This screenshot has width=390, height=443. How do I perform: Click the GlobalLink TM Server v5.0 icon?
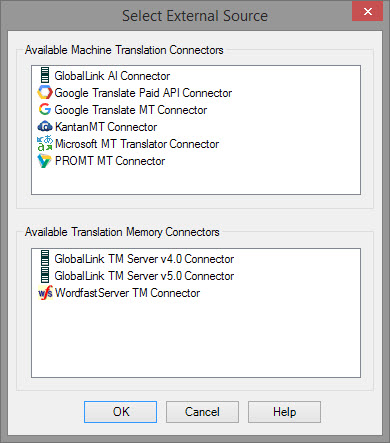[x=45, y=275]
